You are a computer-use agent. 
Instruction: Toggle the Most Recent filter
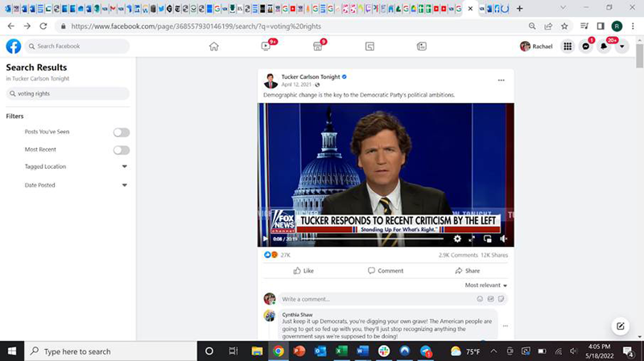point(122,150)
